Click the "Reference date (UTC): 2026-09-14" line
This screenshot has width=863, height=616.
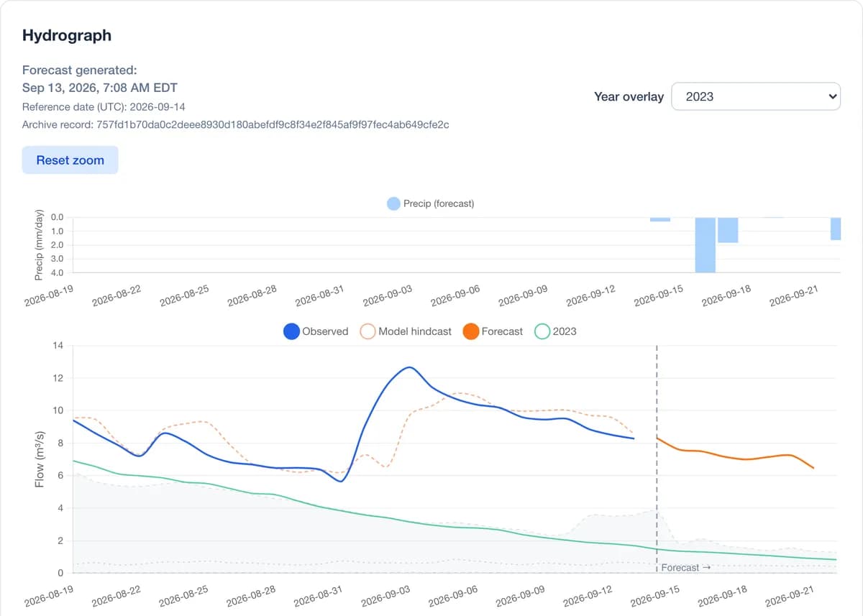[x=104, y=107]
